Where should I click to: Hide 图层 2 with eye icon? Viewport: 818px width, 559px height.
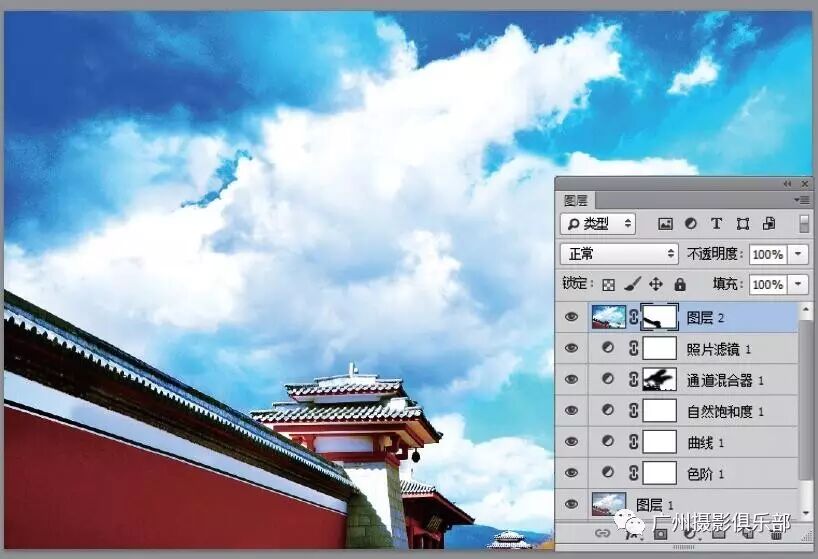[571, 317]
